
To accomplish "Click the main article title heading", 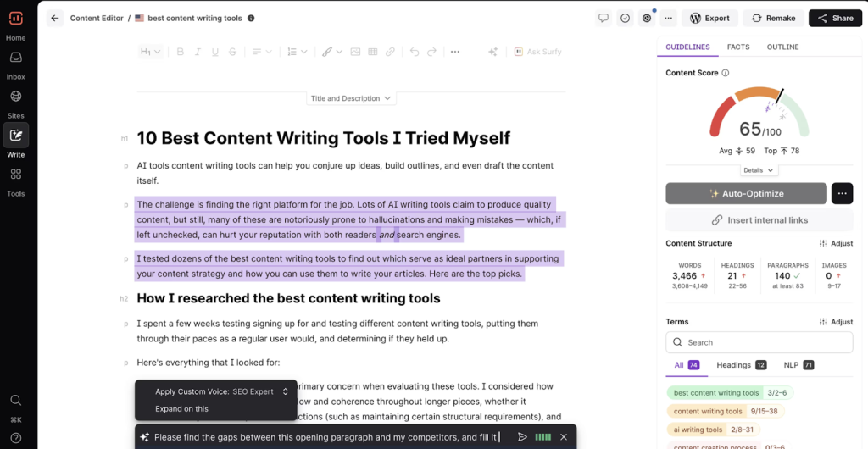I will [x=323, y=138].
